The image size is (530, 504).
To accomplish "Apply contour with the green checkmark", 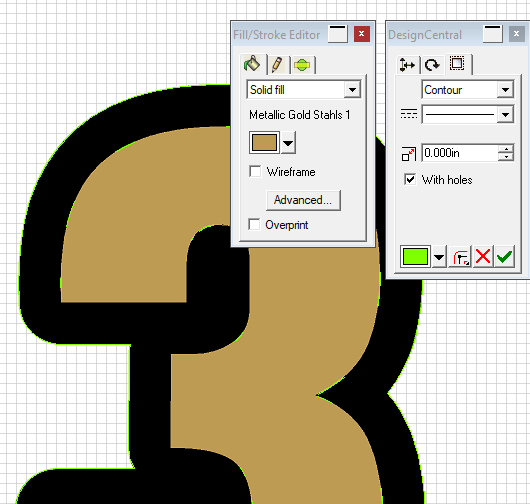I will tap(505, 256).
